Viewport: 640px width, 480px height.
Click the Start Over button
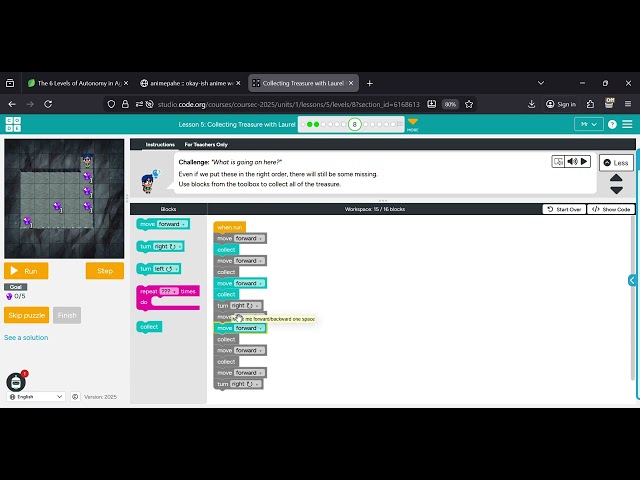(564, 209)
